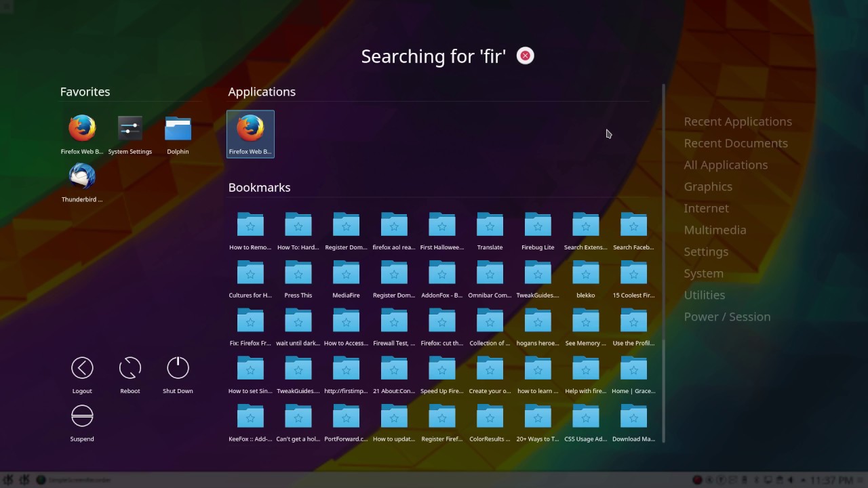
Task: Open the Press This bookmark
Action: point(298,279)
